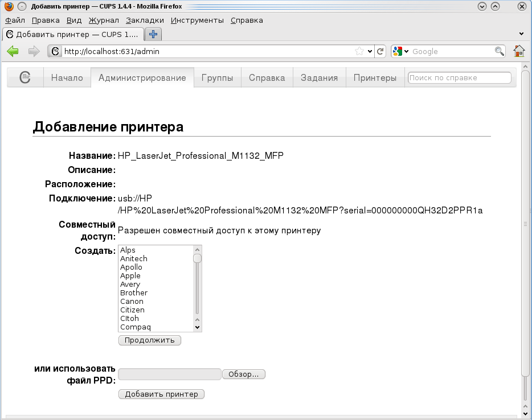Screen dimensions: 532x420
Task: Click the Поиск по справке search field
Action: 460,77
